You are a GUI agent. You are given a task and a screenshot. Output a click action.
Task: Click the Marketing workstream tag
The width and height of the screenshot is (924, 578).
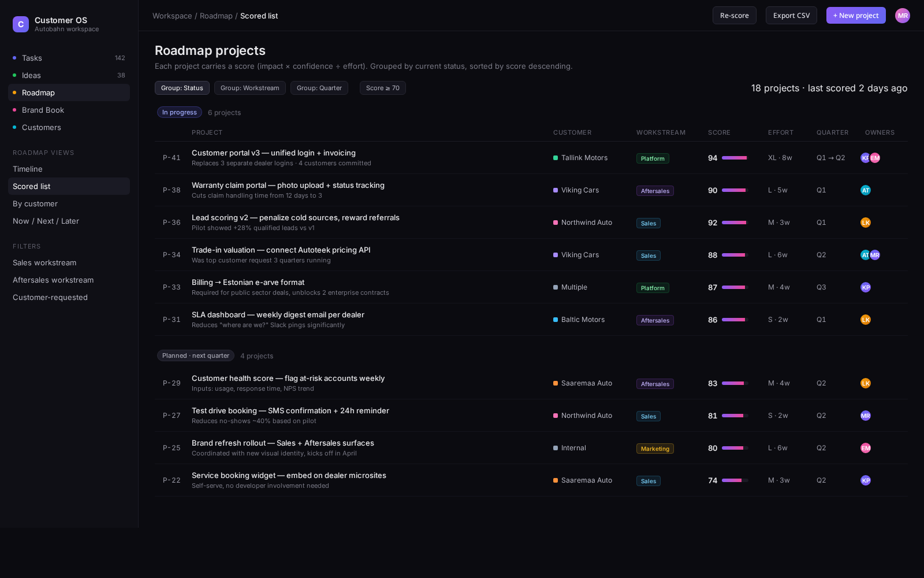pos(655,449)
